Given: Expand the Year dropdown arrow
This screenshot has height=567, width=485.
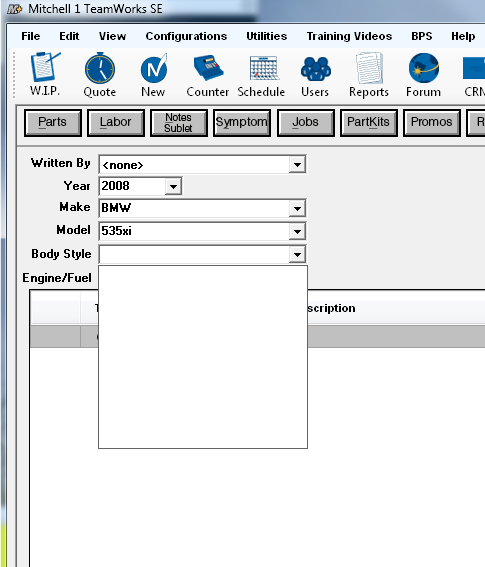Looking at the screenshot, I should point(173,187).
